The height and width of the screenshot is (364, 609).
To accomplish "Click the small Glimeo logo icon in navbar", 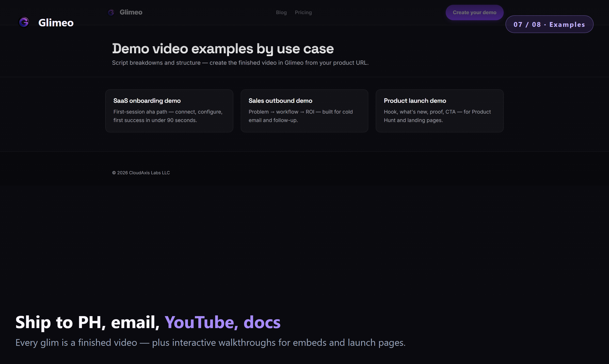I will pos(111,12).
